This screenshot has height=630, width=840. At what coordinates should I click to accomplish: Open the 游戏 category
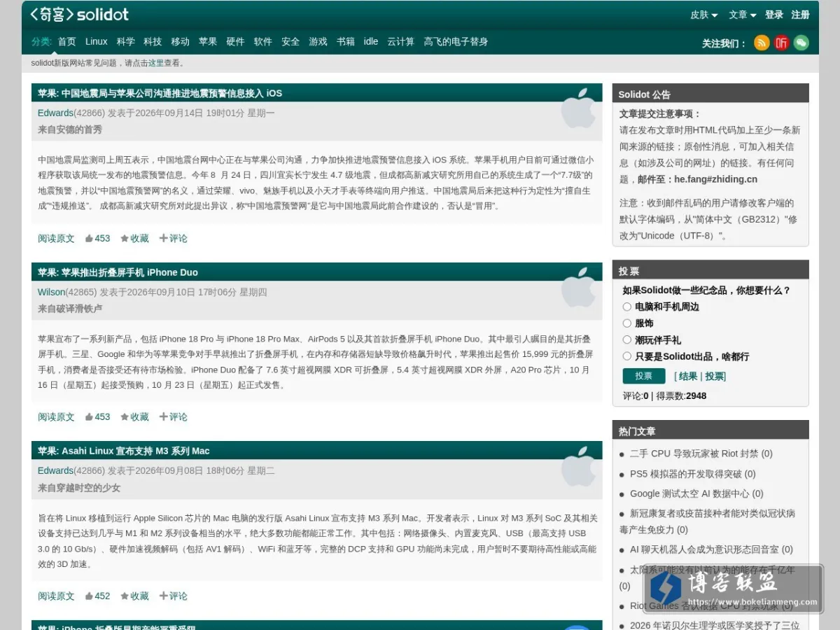pyautogui.click(x=318, y=41)
